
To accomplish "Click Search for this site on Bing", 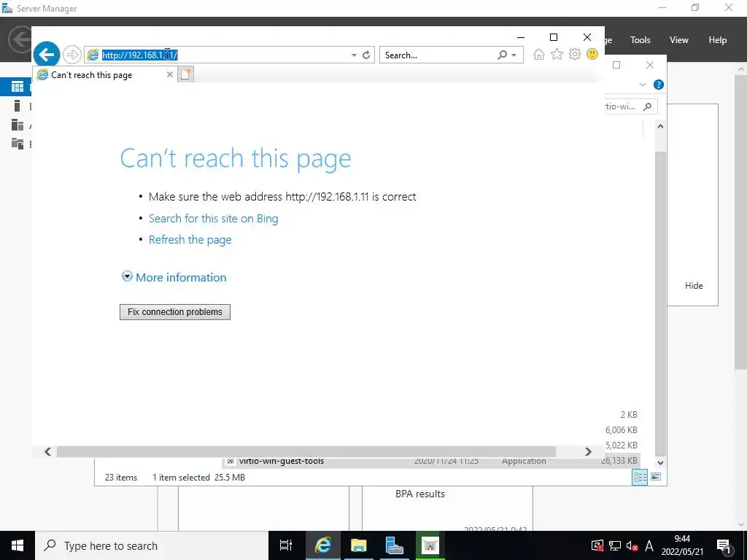I will pos(214,219).
